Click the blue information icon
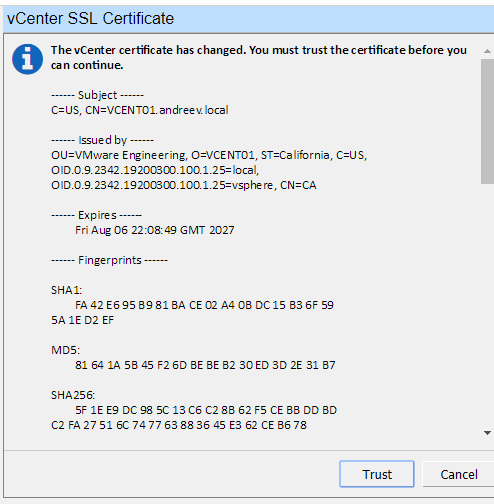 click(x=27, y=59)
